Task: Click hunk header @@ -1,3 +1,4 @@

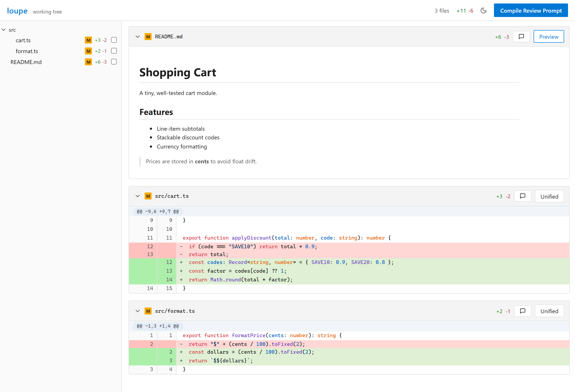Action: [x=158, y=326]
